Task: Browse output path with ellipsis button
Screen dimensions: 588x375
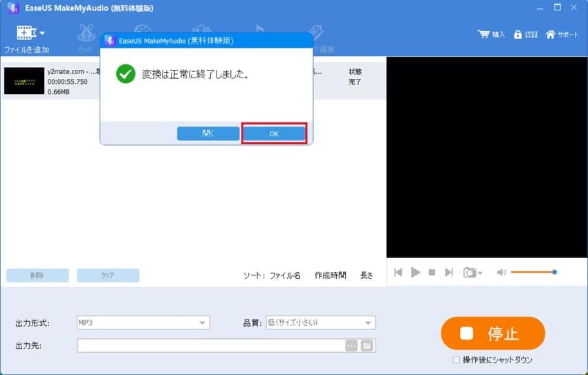Action: tap(351, 345)
